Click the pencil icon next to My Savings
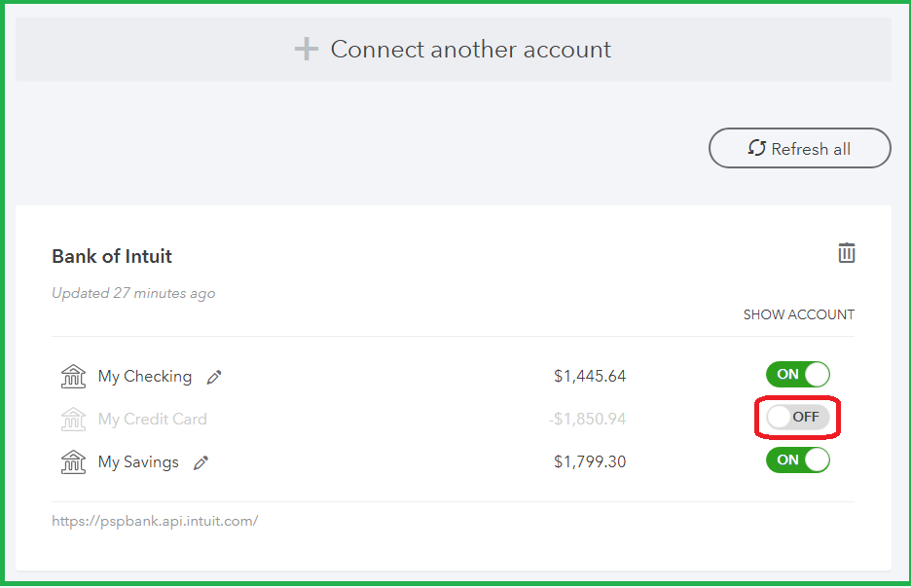This screenshot has width=911, height=588. (201, 462)
